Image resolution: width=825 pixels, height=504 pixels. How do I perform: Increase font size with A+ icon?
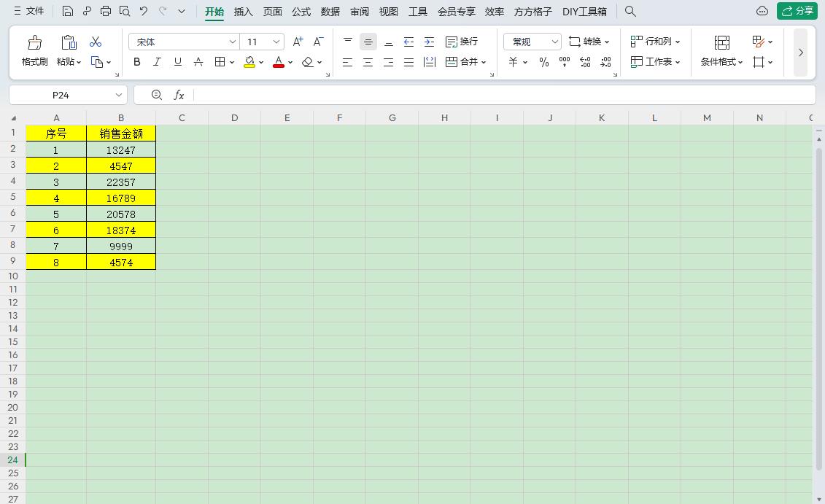tap(298, 42)
